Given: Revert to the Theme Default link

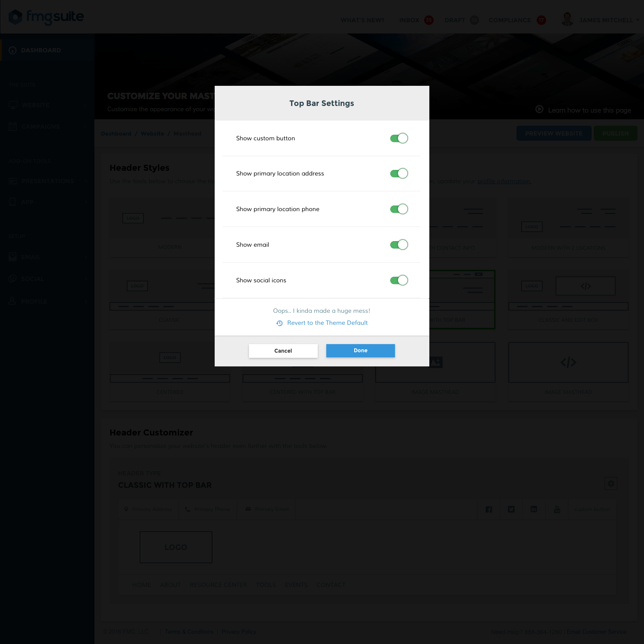Looking at the screenshot, I should [x=327, y=323].
